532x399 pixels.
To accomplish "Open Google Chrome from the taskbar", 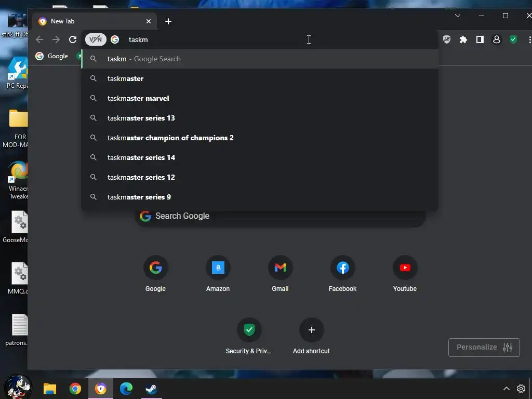I will (75, 389).
